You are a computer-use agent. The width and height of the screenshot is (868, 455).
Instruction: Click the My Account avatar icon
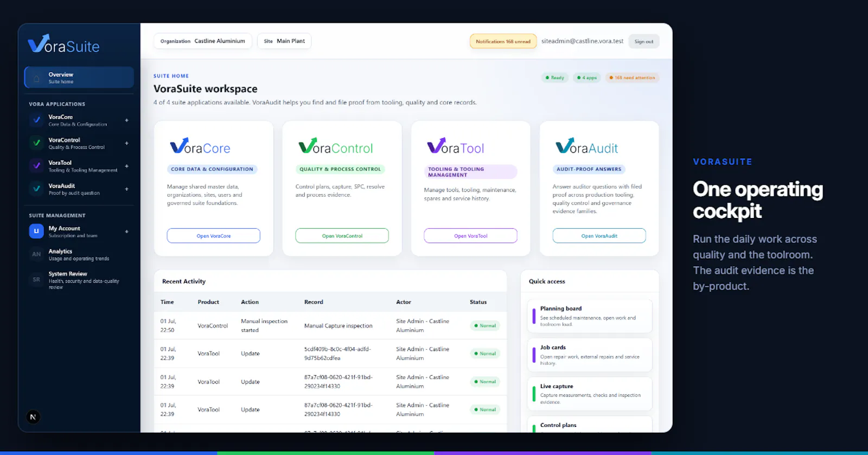coord(36,232)
